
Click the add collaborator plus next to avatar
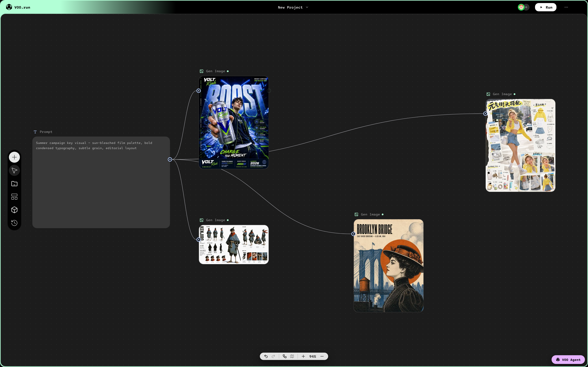(526, 7)
